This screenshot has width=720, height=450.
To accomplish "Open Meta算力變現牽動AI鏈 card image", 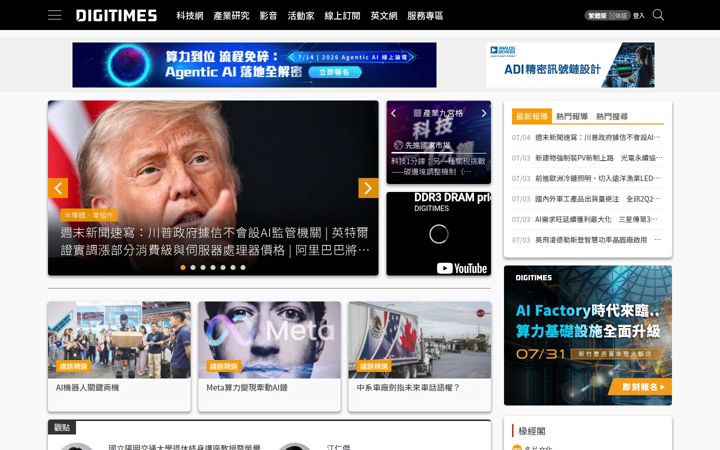I will tap(270, 340).
